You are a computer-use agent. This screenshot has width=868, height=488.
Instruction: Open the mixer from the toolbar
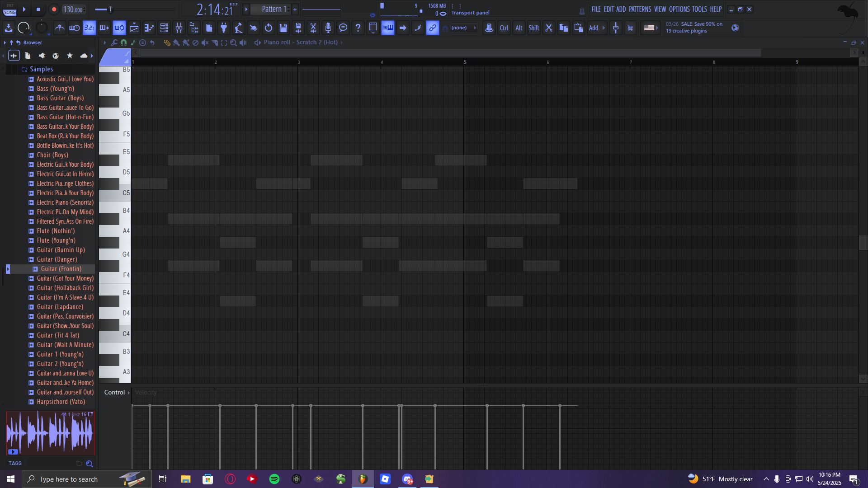(x=179, y=28)
